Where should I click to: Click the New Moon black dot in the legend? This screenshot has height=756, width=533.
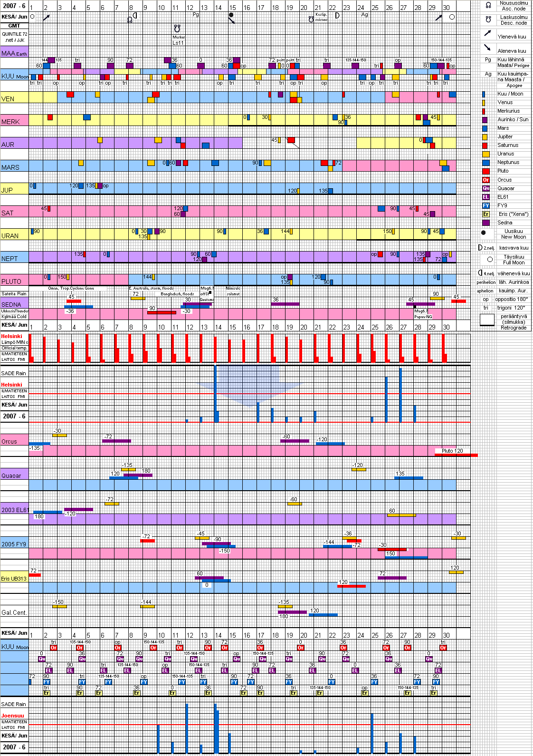click(x=484, y=233)
